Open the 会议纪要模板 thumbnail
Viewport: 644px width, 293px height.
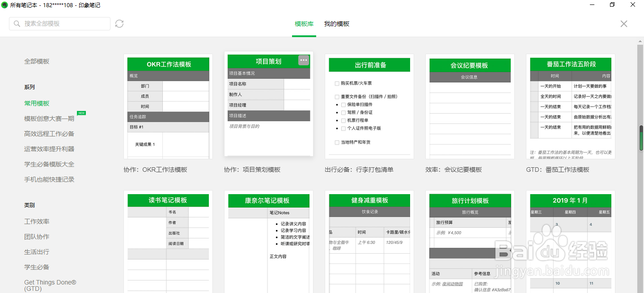point(470,106)
